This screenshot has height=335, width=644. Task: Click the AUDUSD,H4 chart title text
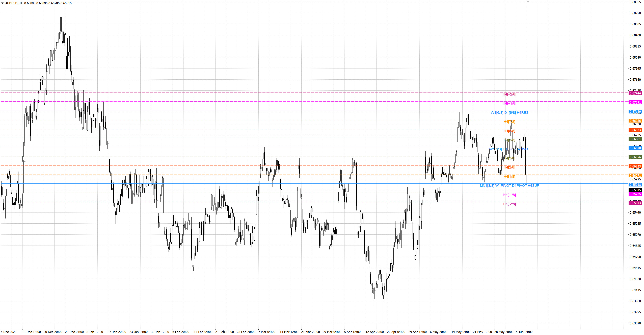pos(14,3)
